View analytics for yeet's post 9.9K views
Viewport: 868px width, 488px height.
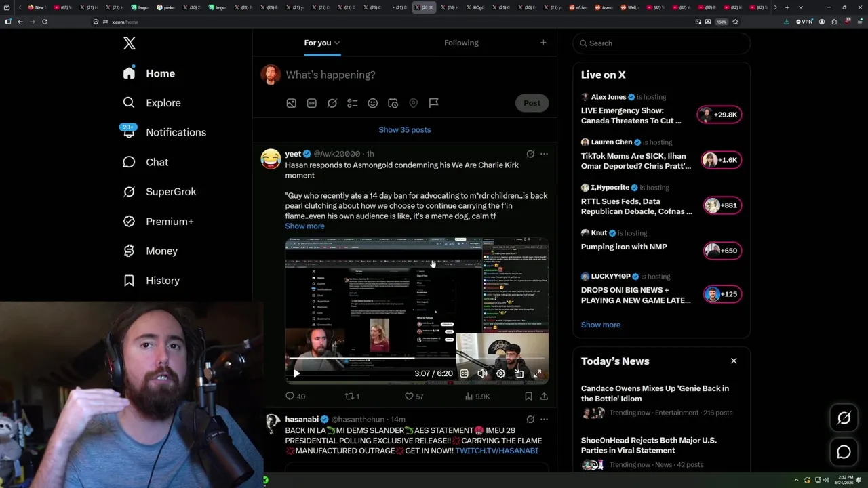[477, 396]
